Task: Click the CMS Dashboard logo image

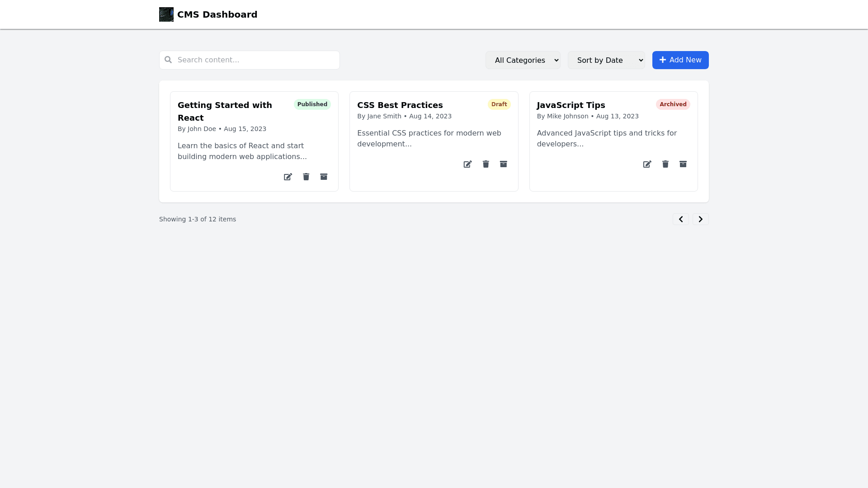Action: 166,14
